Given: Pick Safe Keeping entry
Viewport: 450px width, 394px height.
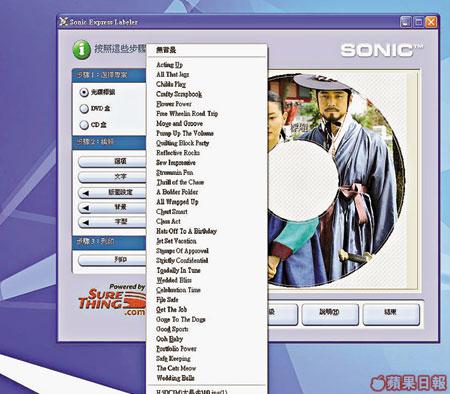Looking at the screenshot, I should point(207,359).
